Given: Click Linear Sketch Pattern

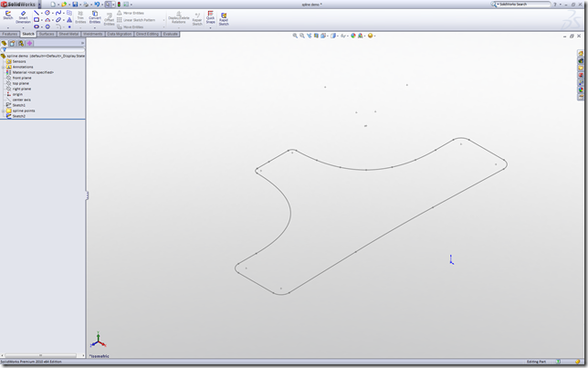Looking at the screenshot, I should (136, 20).
